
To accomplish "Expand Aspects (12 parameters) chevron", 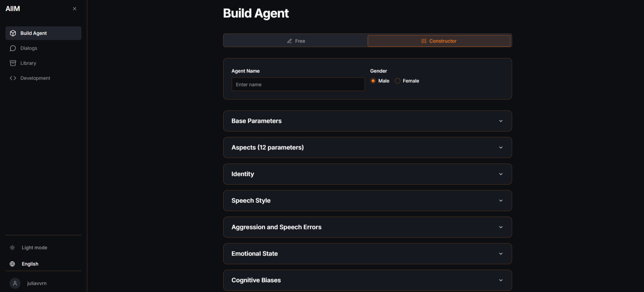I will point(501,147).
